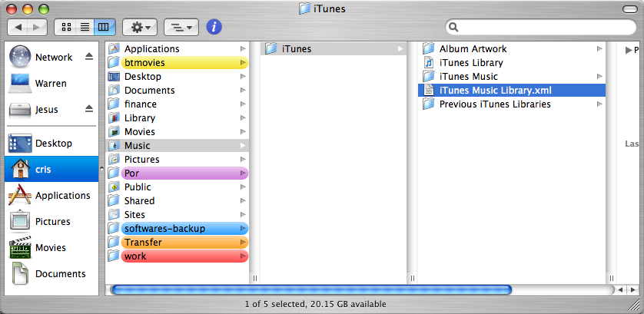Select the purple Por folder
This screenshot has height=314, width=644.
pos(177,174)
